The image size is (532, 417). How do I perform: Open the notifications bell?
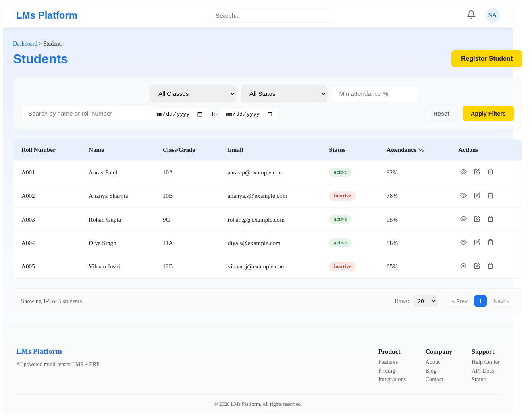coord(471,15)
